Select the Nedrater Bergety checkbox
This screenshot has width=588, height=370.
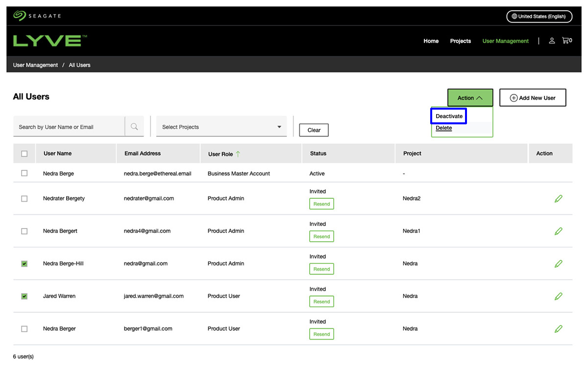24,199
